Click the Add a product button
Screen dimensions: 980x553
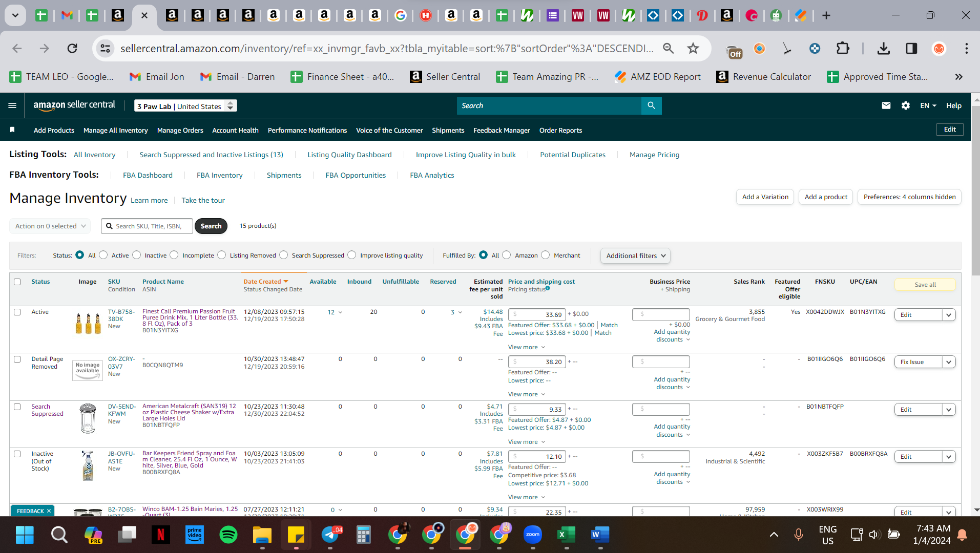826,197
